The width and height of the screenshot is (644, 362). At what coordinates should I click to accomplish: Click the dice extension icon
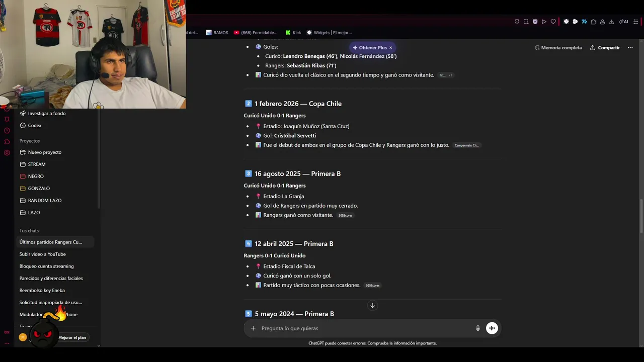[x=566, y=22]
